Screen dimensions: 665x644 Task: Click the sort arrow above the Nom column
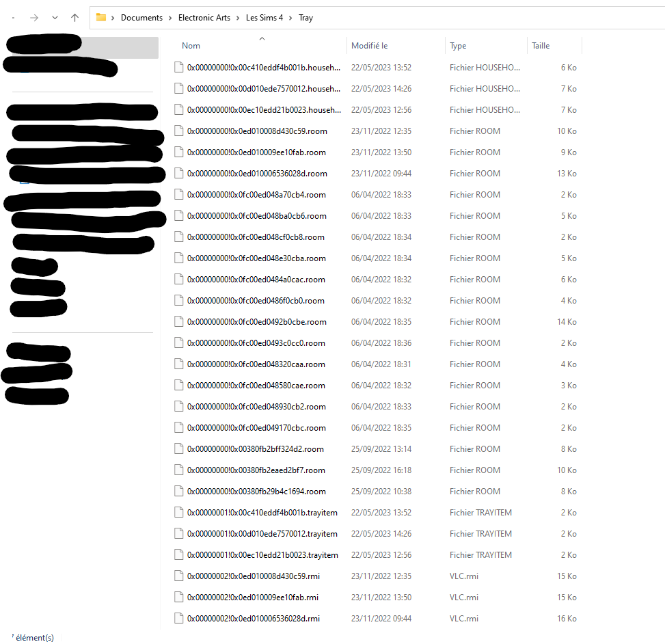click(262, 39)
